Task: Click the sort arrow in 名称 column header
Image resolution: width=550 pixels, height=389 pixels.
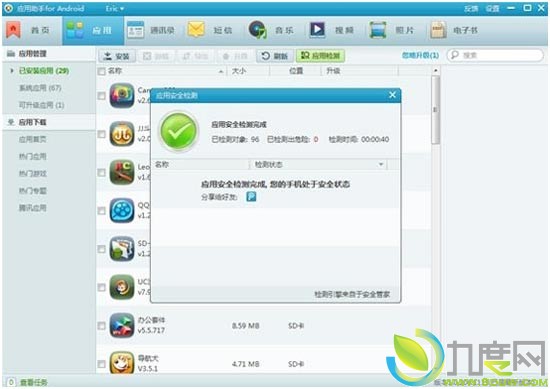Action: tap(221, 71)
